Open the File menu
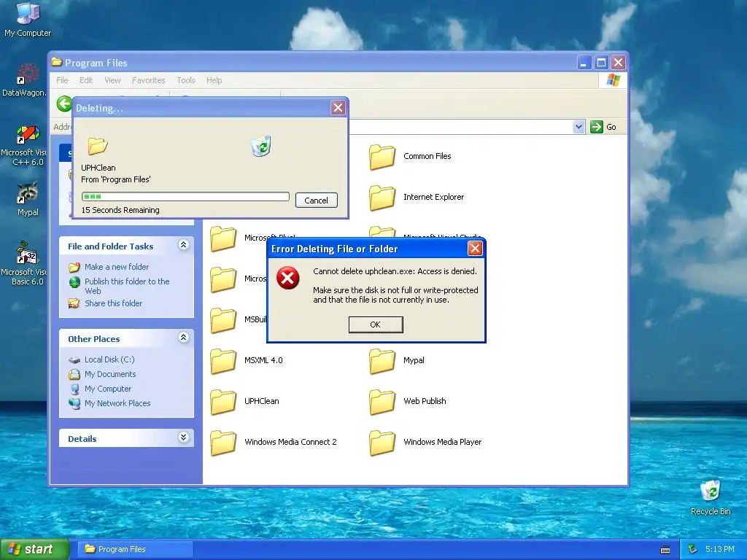Screen dimensions: 747x560 [62, 80]
